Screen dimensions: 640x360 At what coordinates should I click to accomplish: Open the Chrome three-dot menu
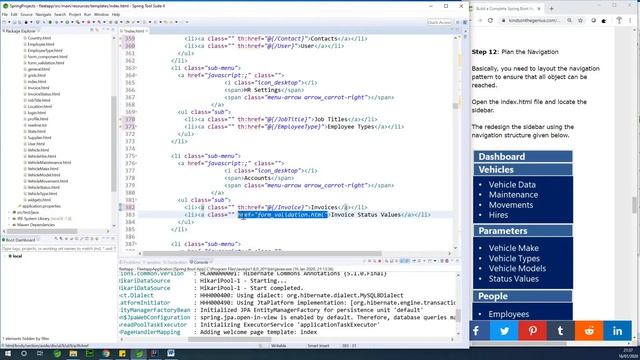[x=630, y=20]
